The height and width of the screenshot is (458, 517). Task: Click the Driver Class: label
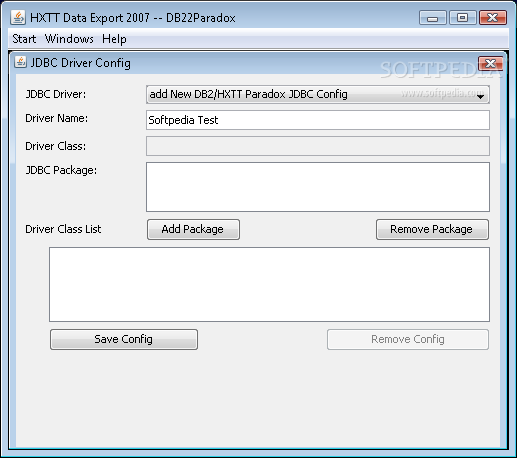pyautogui.click(x=55, y=146)
